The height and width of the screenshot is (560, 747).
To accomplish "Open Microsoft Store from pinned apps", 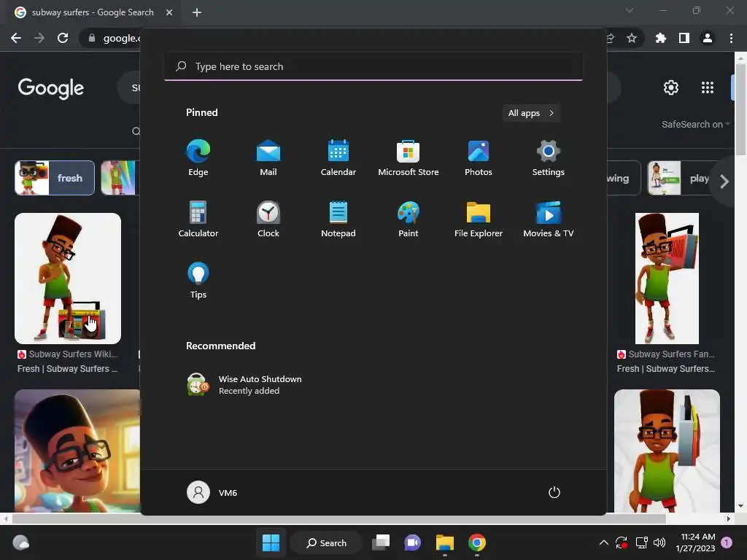I will (x=409, y=158).
